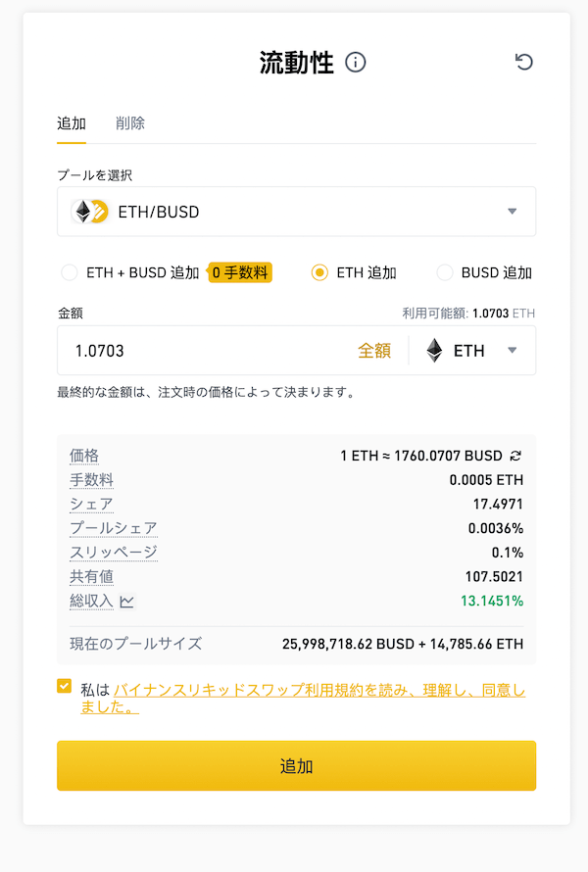The image size is (588, 872).
Task: Open the chart icon next to 総収入
Action: 126,602
